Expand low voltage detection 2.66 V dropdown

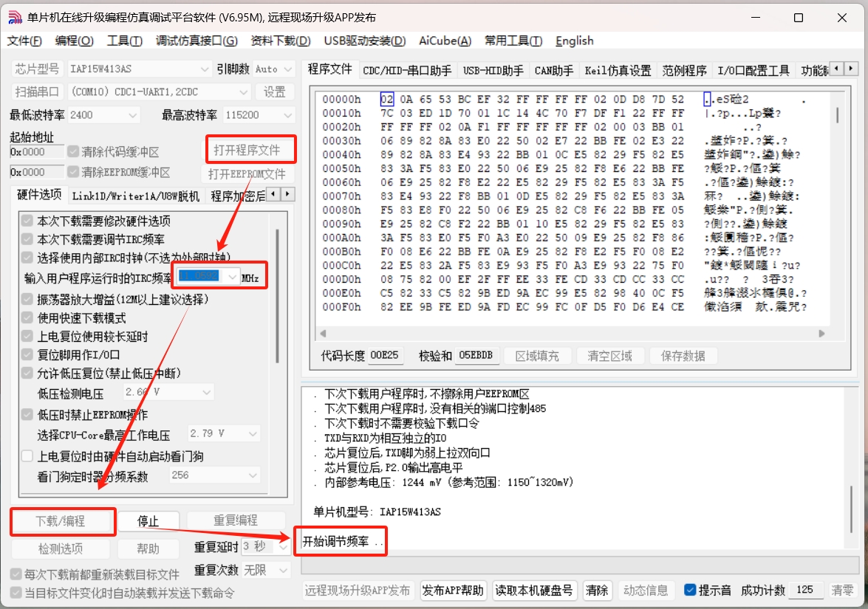point(207,392)
